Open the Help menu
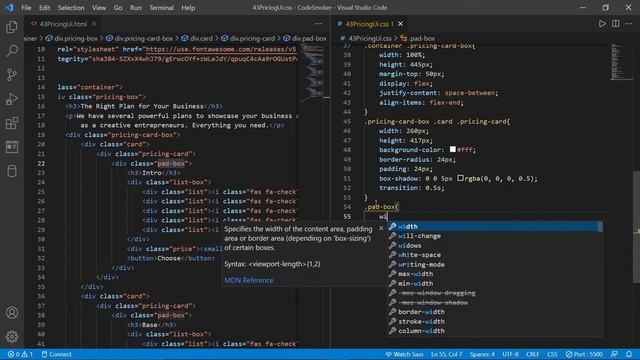640x360 pixels. click(x=188, y=8)
